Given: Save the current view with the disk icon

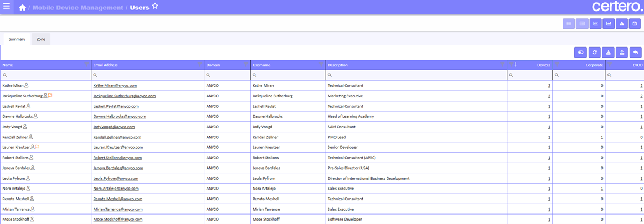Looking at the screenshot, I should click(x=635, y=24).
